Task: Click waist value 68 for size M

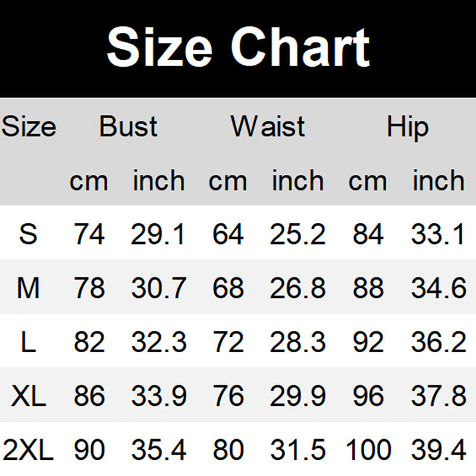Action: 228,288
